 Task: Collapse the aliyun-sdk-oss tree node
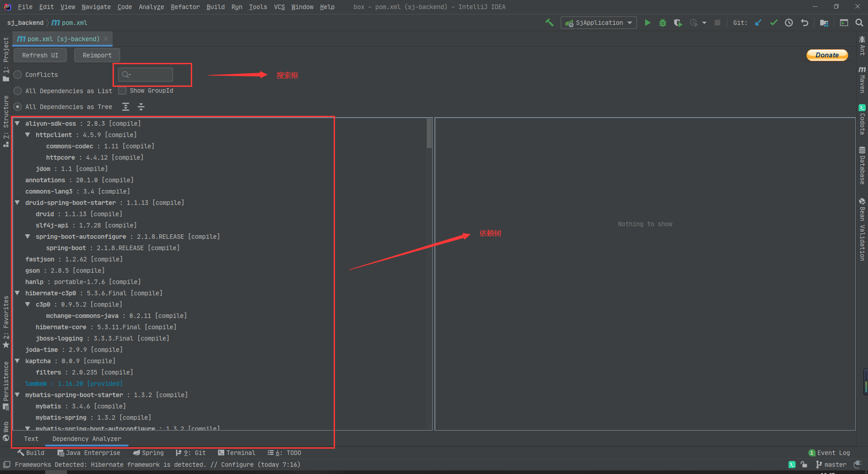pyautogui.click(x=17, y=123)
